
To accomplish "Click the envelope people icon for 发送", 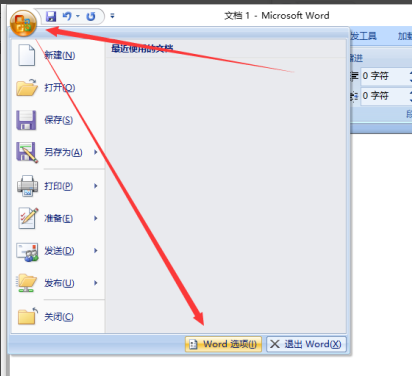I will pyautogui.click(x=27, y=252).
